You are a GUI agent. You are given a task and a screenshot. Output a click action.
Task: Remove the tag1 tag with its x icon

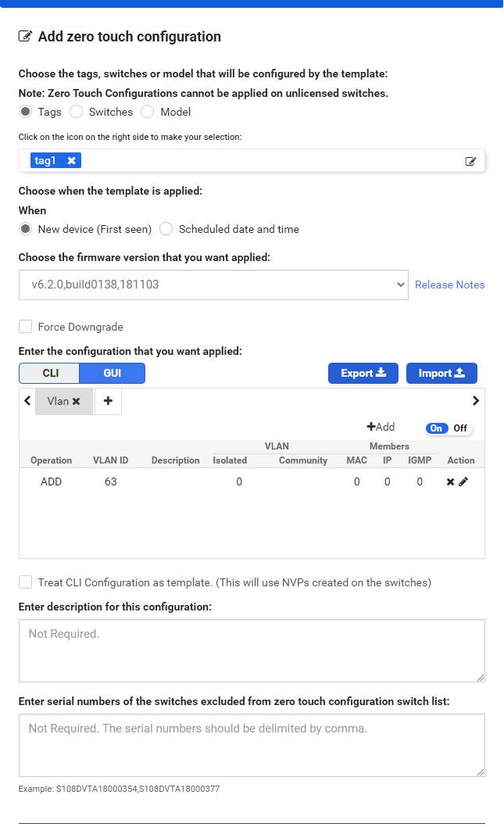pos(71,160)
